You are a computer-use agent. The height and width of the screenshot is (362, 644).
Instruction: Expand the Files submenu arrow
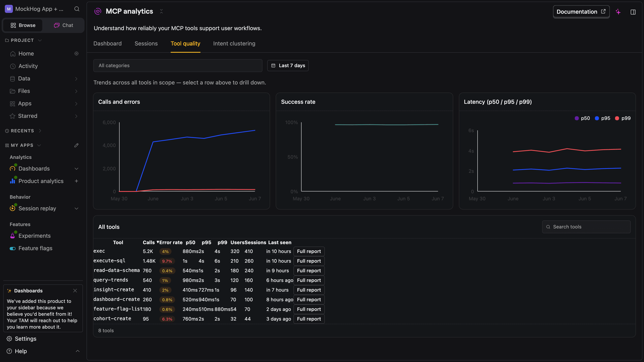coord(76,91)
